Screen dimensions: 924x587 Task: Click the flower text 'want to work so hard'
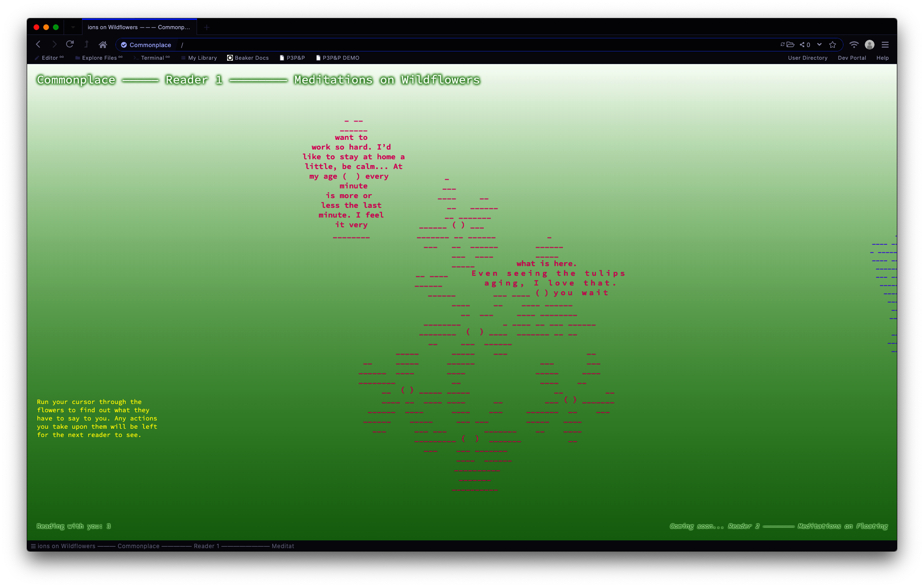(x=351, y=142)
